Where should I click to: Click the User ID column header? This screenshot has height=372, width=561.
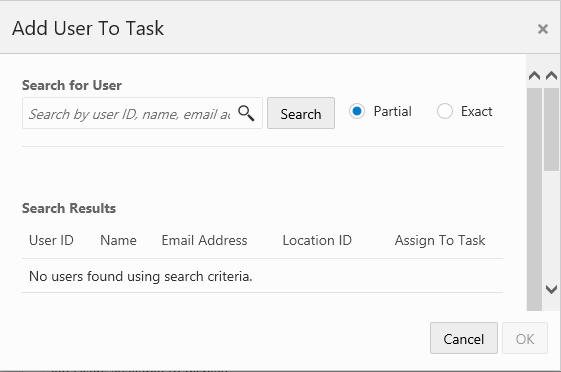pos(51,240)
